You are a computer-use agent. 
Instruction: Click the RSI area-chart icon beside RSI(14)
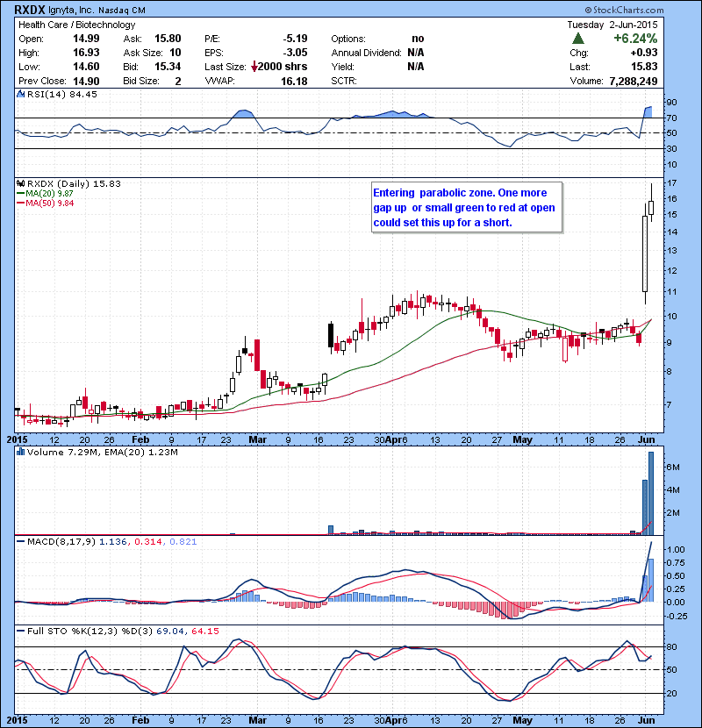coord(20,94)
